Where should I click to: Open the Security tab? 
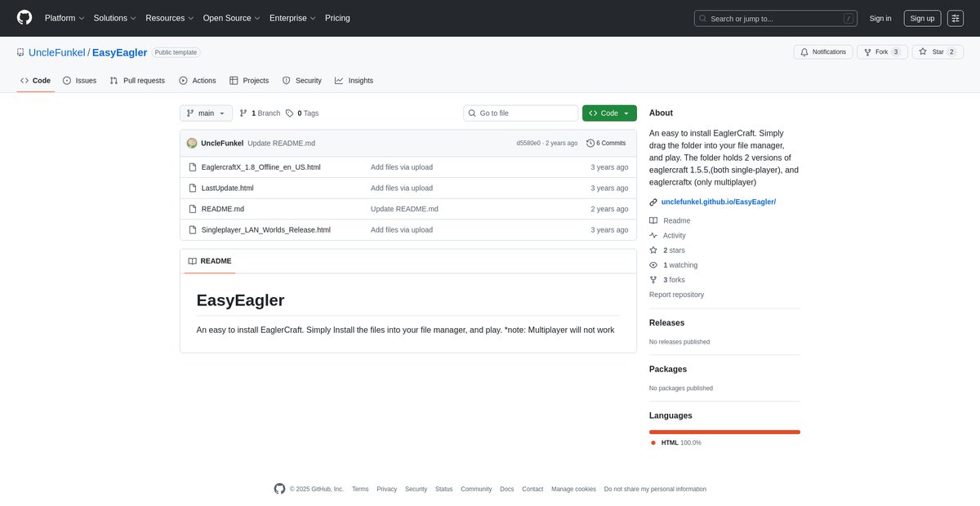click(x=302, y=81)
